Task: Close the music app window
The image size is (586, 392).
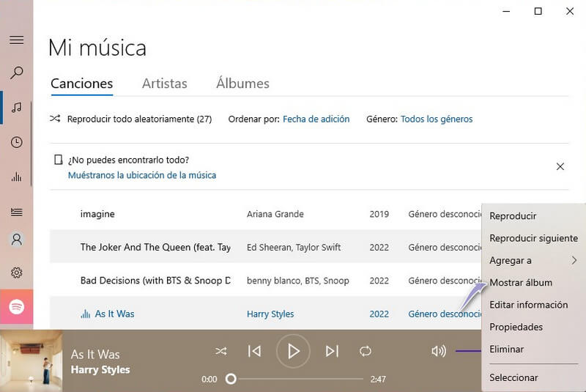Action: coord(570,11)
